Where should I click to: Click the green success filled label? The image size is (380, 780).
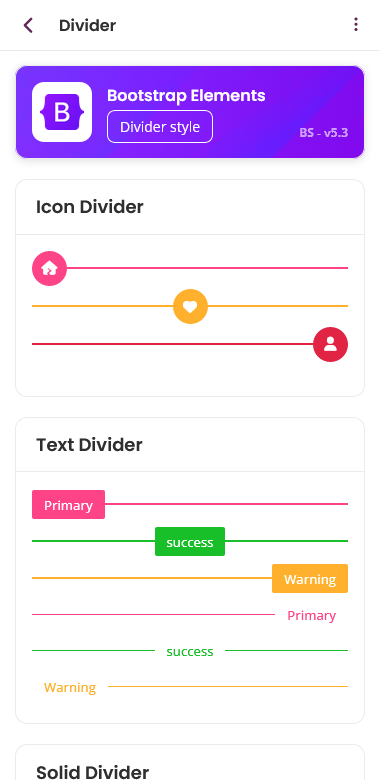(x=190, y=542)
